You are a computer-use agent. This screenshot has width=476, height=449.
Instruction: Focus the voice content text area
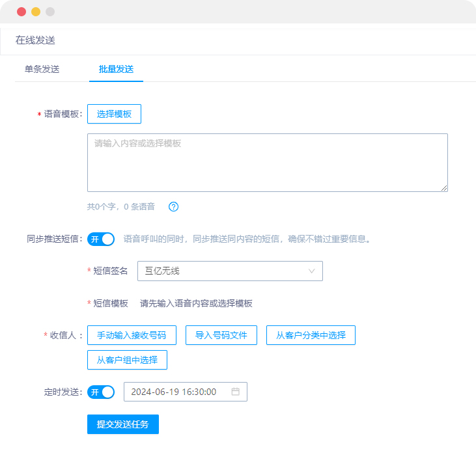pyautogui.click(x=267, y=163)
